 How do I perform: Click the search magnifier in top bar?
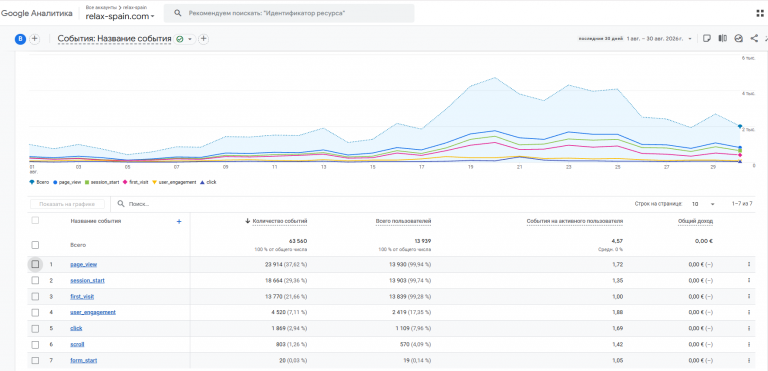(x=178, y=13)
